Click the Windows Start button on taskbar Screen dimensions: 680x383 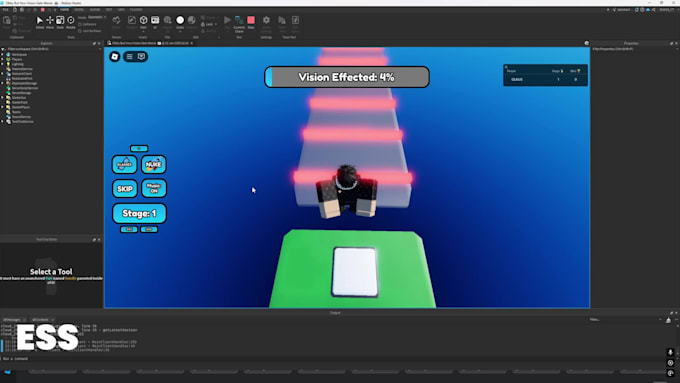click(7, 372)
